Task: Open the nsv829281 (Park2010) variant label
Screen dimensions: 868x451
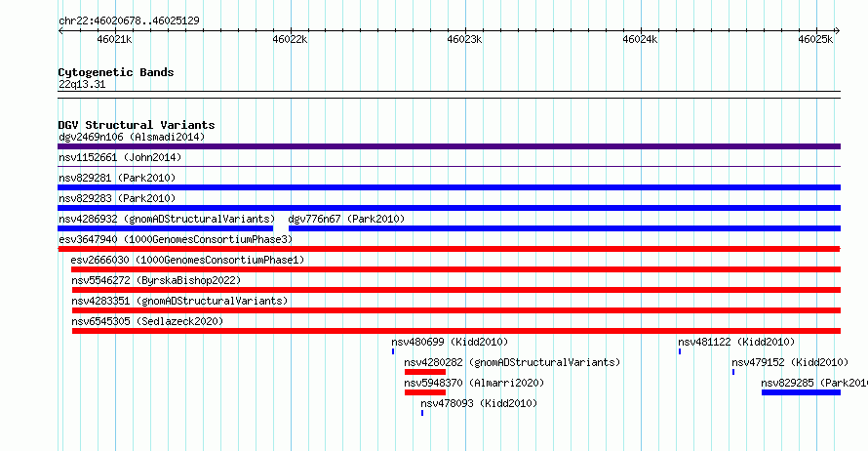Action: [117, 178]
